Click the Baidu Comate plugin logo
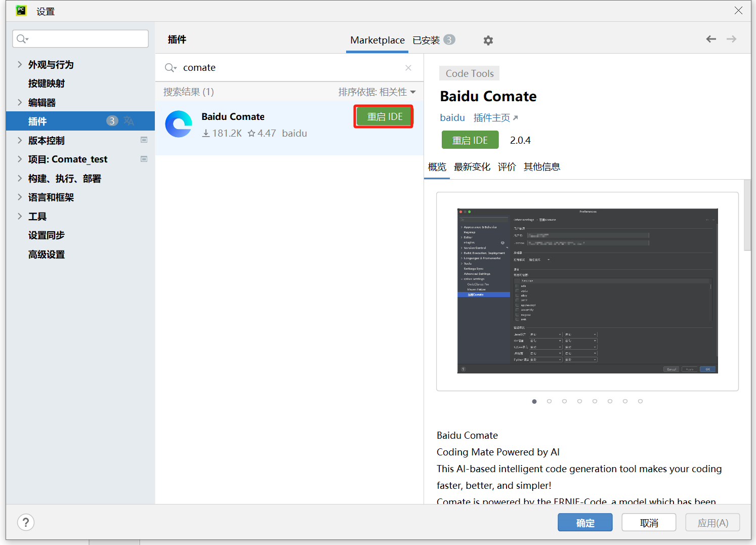 tap(179, 124)
